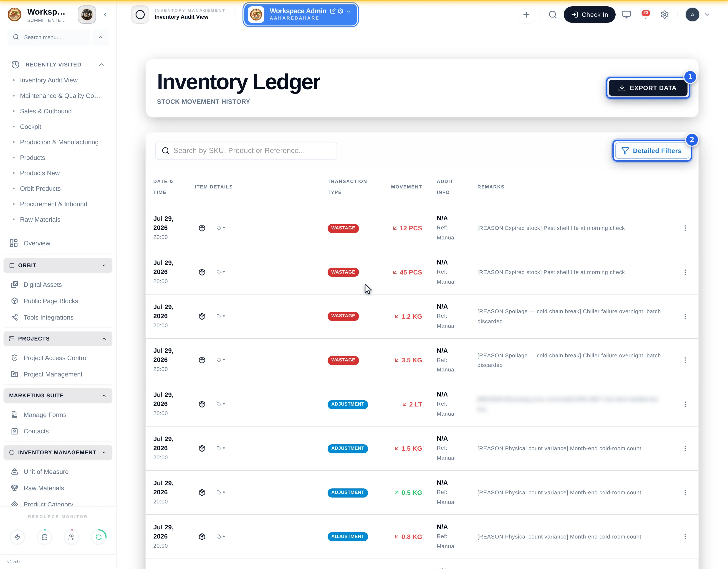Click the monitor display icon in top bar

[x=626, y=15]
